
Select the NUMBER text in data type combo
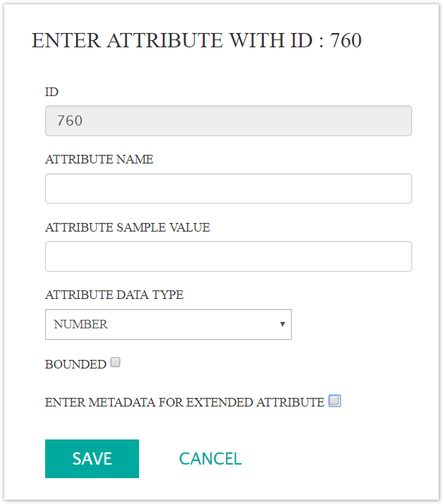click(81, 324)
